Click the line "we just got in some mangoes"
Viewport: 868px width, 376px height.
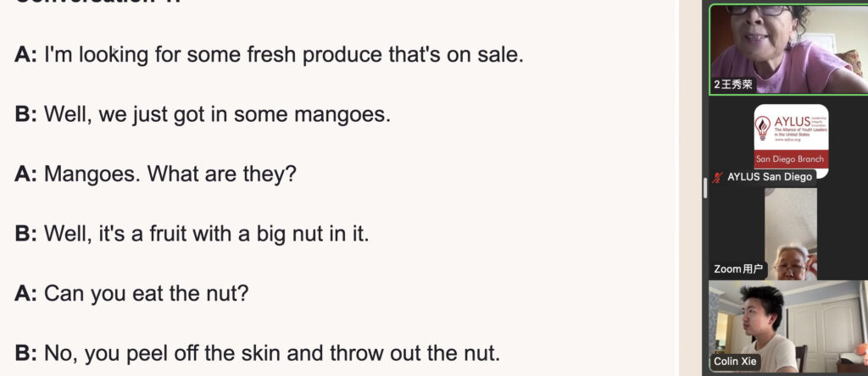click(203, 114)
